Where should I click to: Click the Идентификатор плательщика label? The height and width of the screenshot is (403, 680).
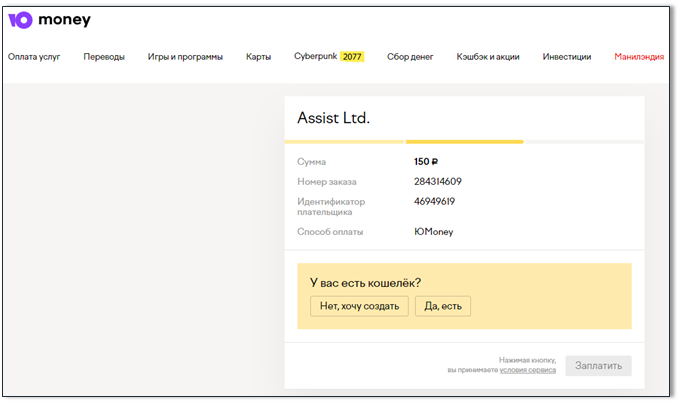point(331,207)
